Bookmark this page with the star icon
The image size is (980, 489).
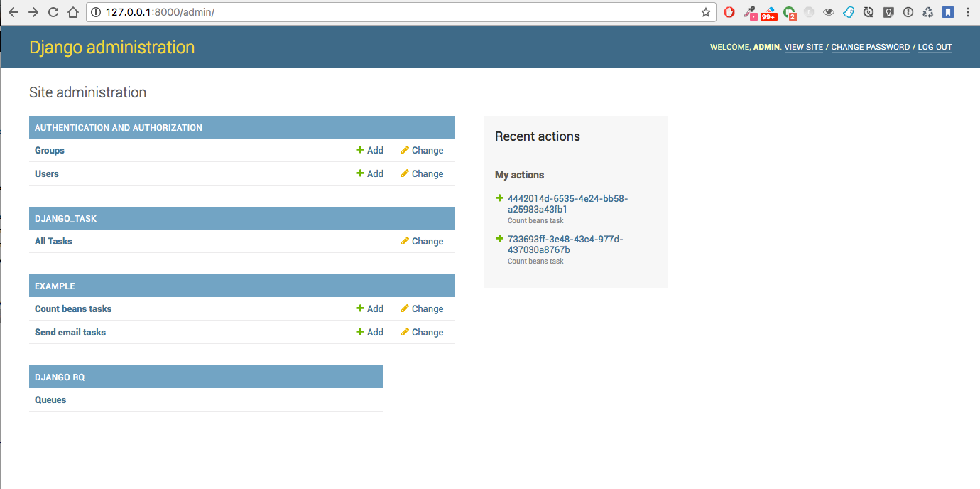(706, 12)
